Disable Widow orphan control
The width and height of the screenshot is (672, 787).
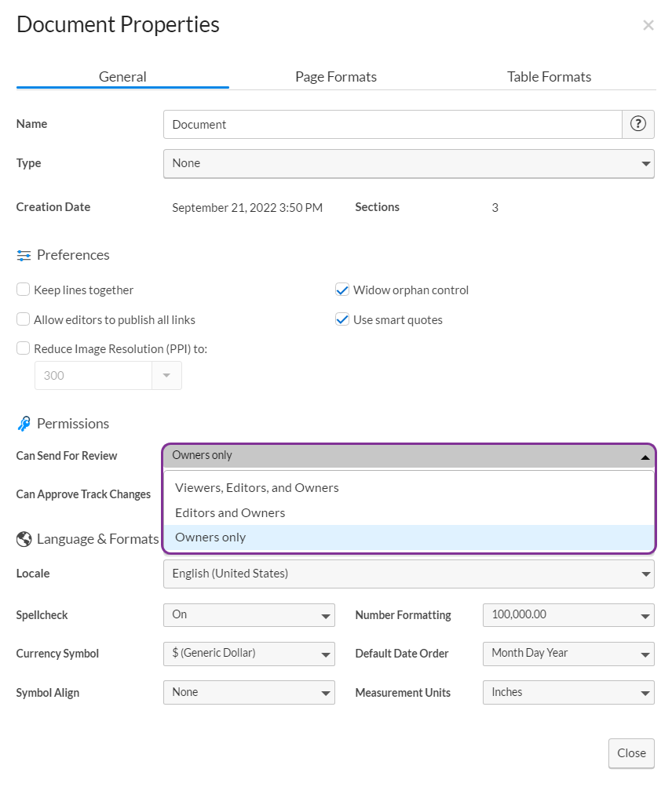342,290
